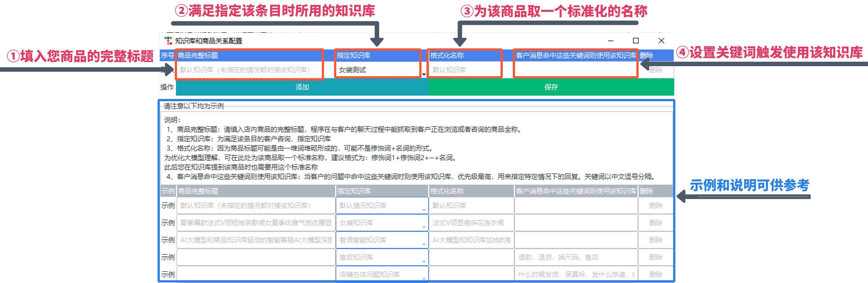Click the 序号 column header

(168, 55)
